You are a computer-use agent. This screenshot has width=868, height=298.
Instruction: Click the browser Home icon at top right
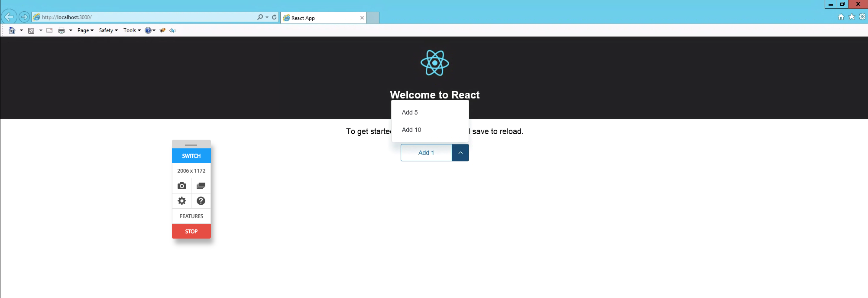coord(841,17)
